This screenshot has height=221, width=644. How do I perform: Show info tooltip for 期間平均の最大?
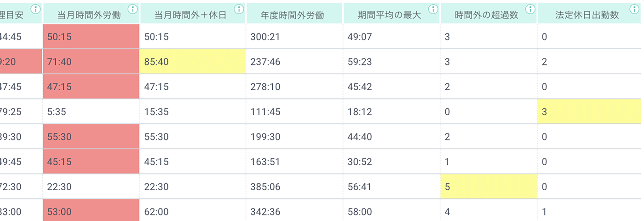tap(433, 9)
